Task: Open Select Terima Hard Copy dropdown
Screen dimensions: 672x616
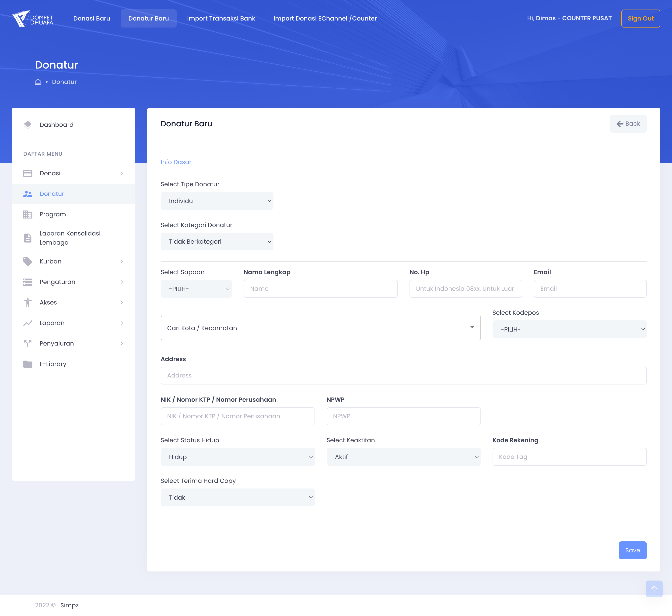Action: click(238, 498)
